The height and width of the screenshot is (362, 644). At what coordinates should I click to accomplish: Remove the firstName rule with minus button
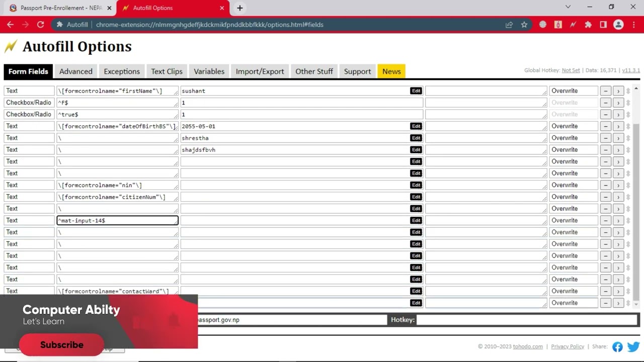point(606,91)
